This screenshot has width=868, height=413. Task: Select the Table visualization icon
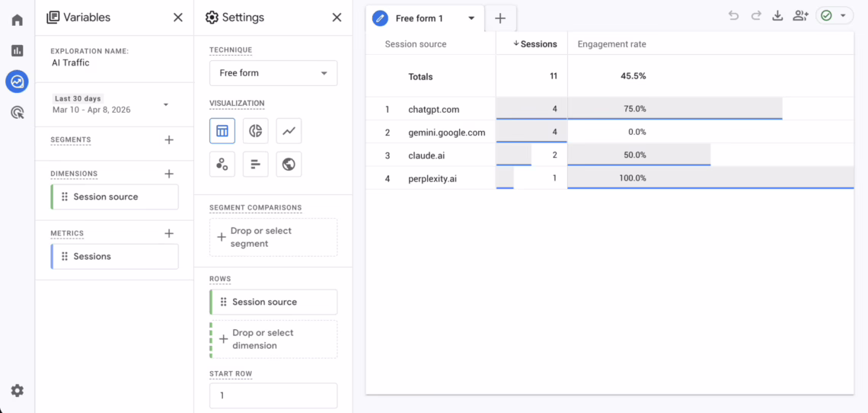click(x=222, y=131)
